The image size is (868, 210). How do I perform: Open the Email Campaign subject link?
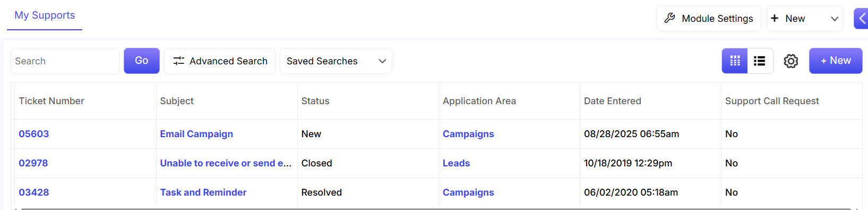(x=196, y=134)
